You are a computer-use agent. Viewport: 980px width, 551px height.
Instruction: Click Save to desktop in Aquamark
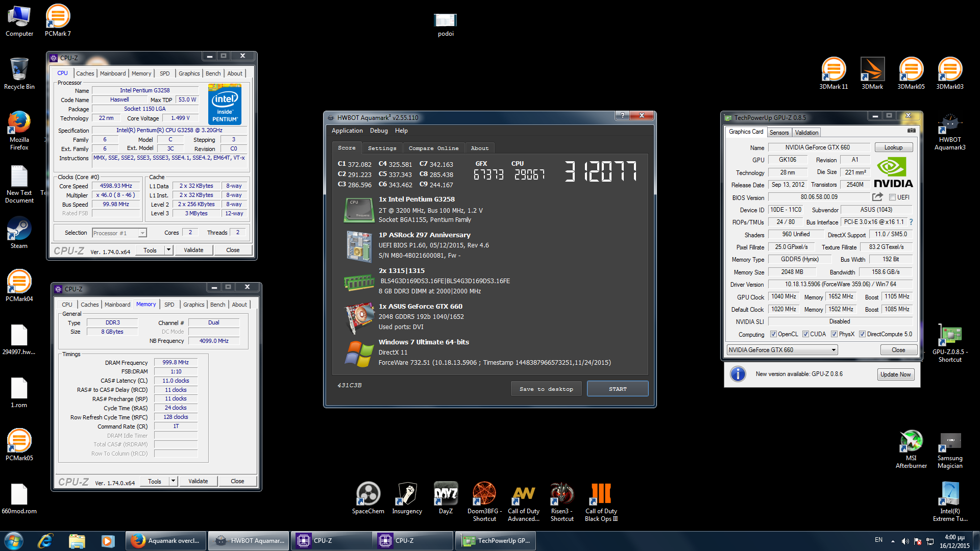click(546, 389)
